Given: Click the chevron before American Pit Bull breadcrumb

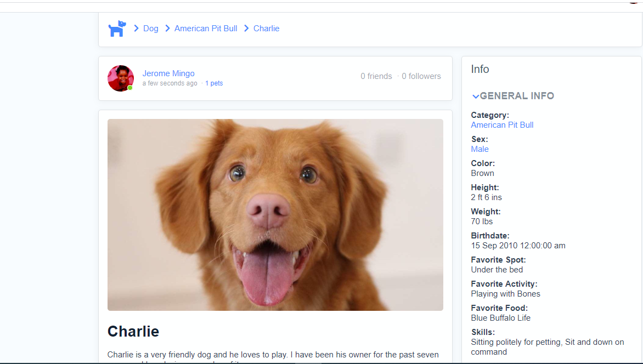Looking at the screenshot, I should 167,29.
